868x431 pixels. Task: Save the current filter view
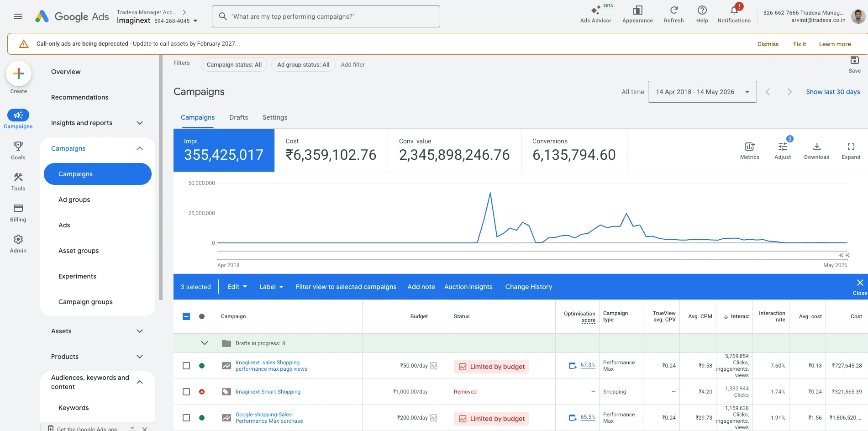854,64
